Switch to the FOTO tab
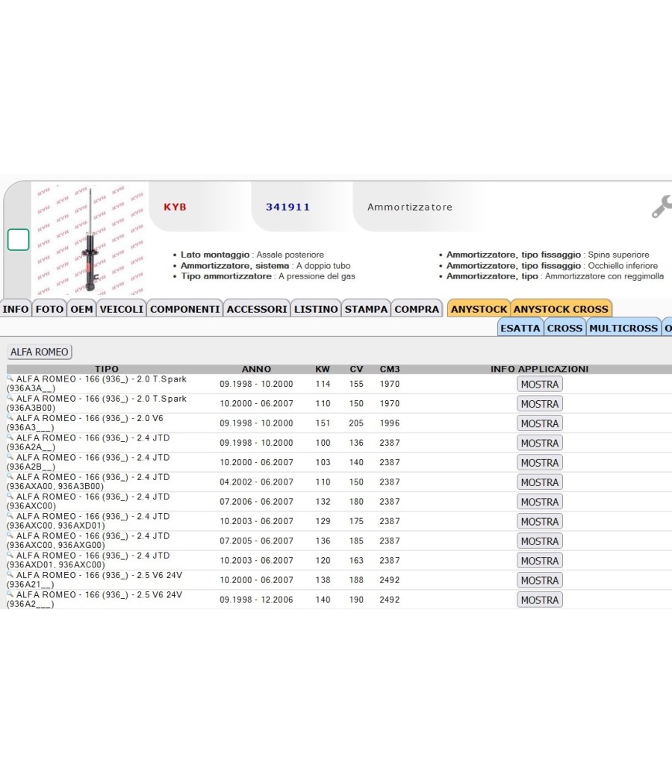The image size is (672, 784). 49,309
